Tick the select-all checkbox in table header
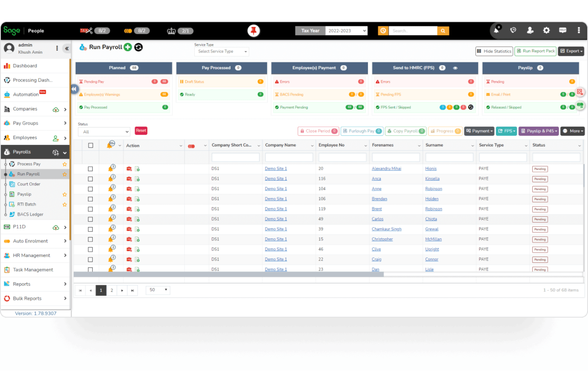 pyautogui.click(x=91, y=145)
